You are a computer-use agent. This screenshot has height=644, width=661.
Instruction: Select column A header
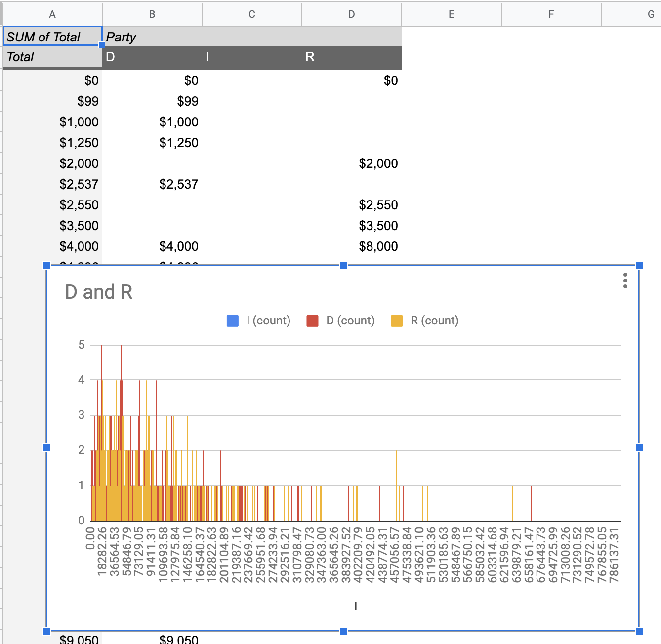pos(52,14)
